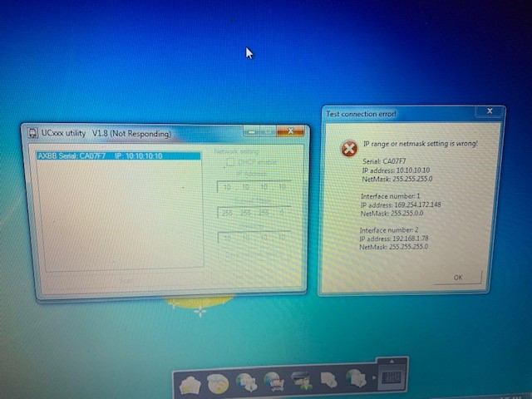The width and height of the screenshot is (532, 399).
Task: Open the printer with person dock icon
Action: coord(300,382)
